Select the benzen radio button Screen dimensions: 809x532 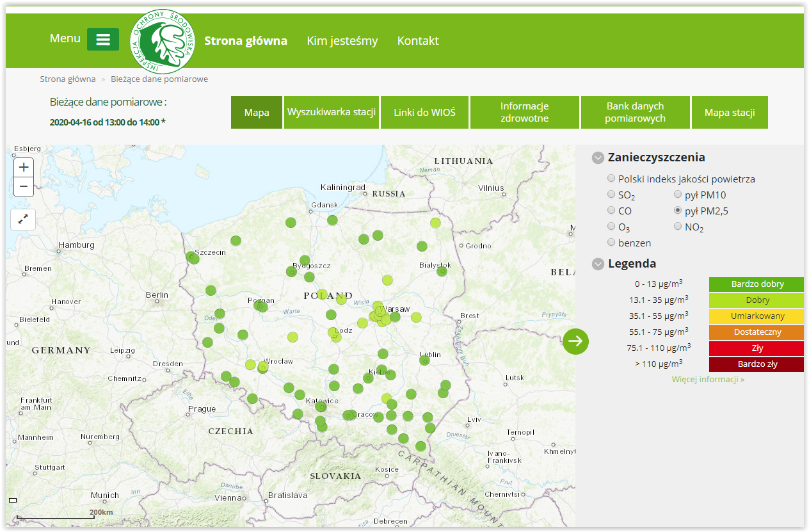[x=611, y=243]
